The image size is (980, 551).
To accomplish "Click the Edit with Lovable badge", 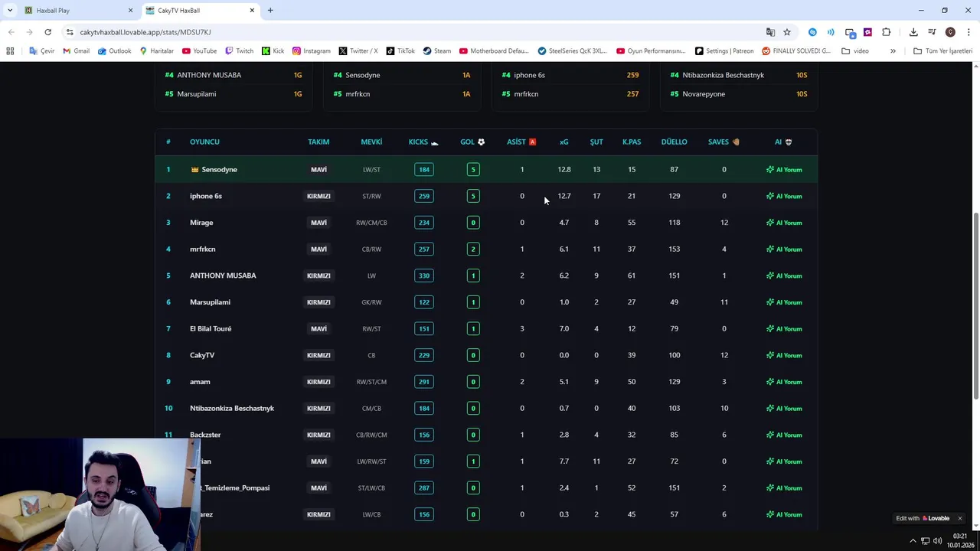I will 923,518.
